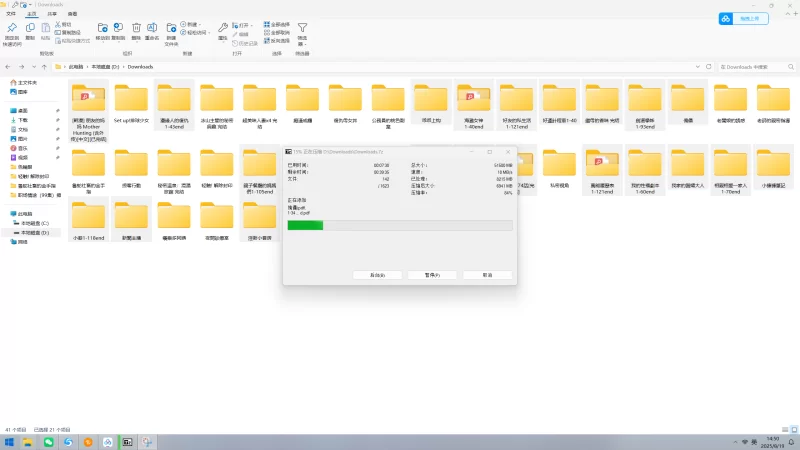Click the up-arrow parent folder navigation button
800x450 pixels.
point(44,66)
